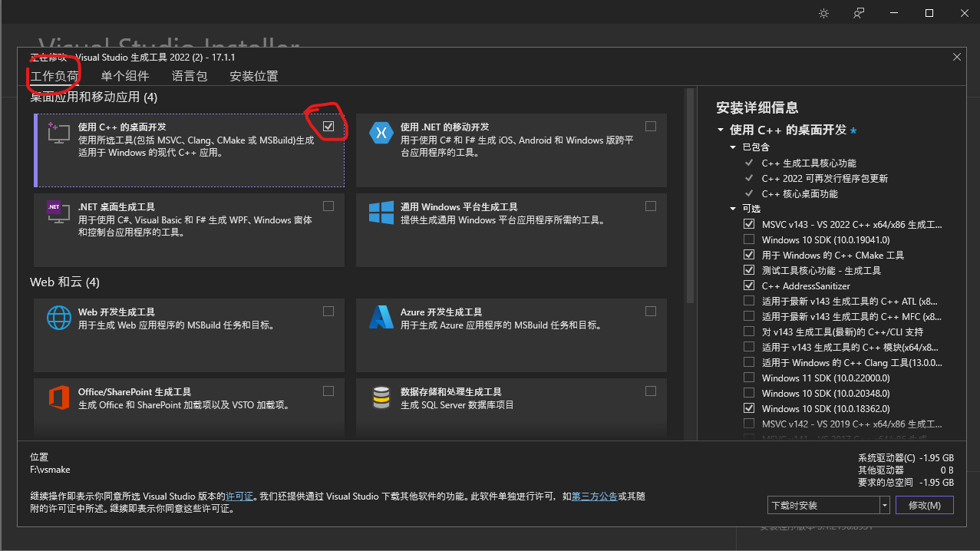The width and height of the screenshot is (980, 551).
Task: Switch to the 单个组件 tab
Action: pyautogui.click(x=125, y=76)
